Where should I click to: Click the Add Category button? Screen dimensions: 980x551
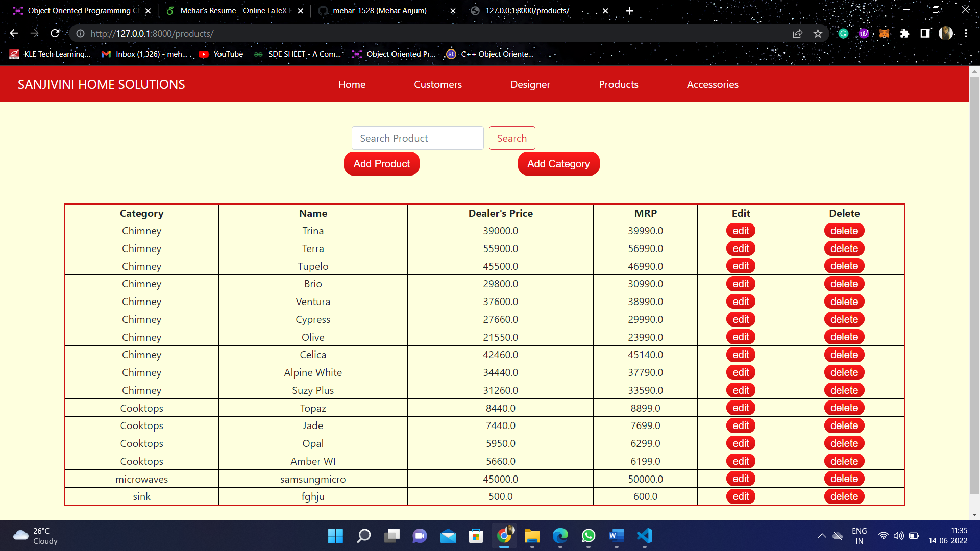tap(558, 163)
